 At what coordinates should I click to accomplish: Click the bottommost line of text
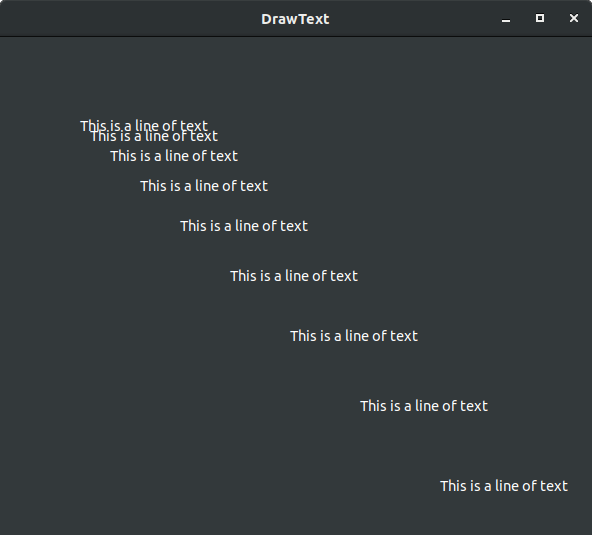pos(504,486)
